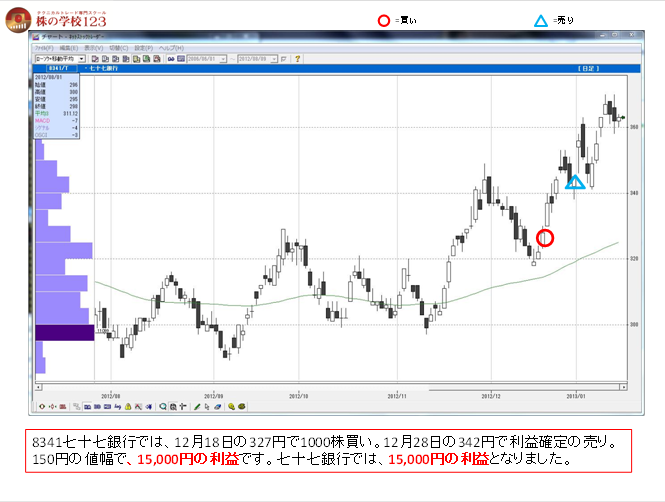Click the blue triangle sell marker on chart

pyautogui.click(x=574, y=182)
